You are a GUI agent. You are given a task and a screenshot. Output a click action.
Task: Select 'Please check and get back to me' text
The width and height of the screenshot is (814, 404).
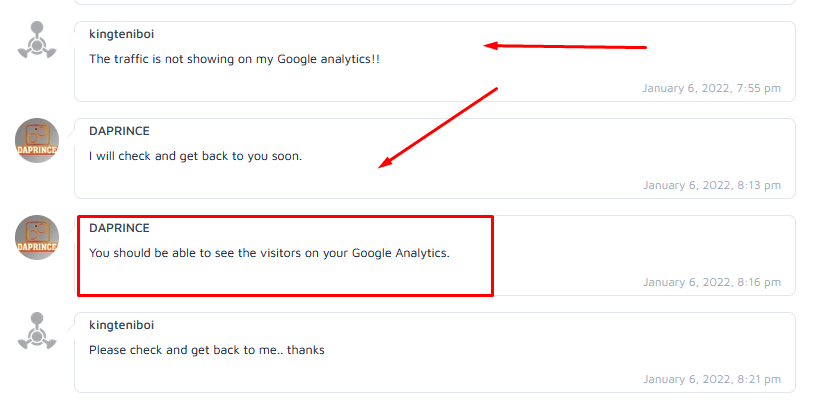[206, 350]
